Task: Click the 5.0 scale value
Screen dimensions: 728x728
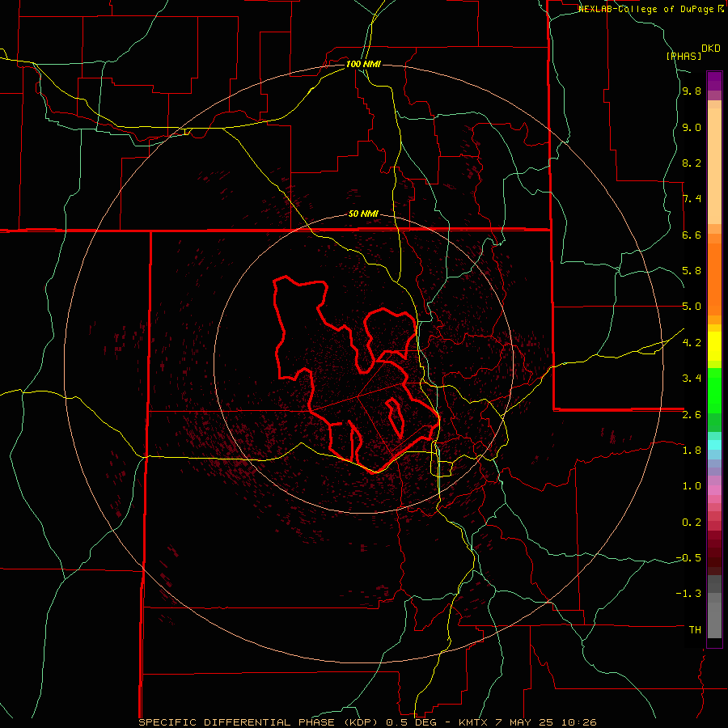Action: [692, 307]
